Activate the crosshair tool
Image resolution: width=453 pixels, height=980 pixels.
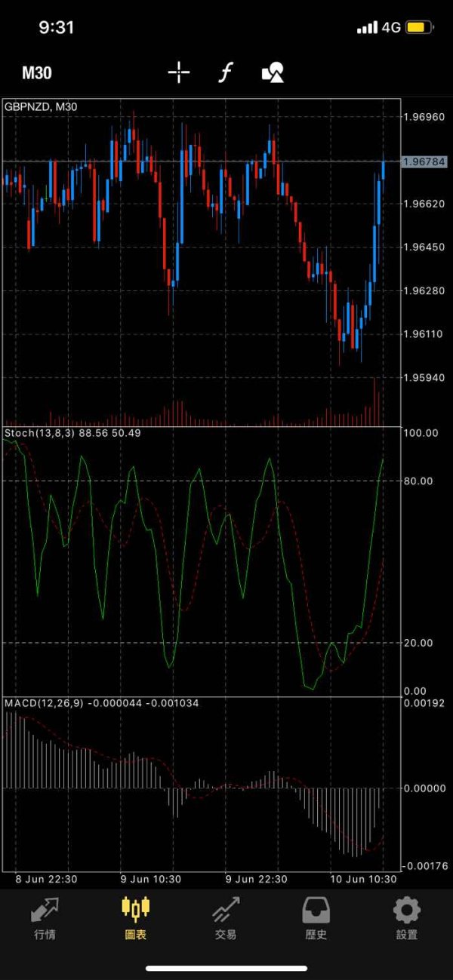point(179,72)
